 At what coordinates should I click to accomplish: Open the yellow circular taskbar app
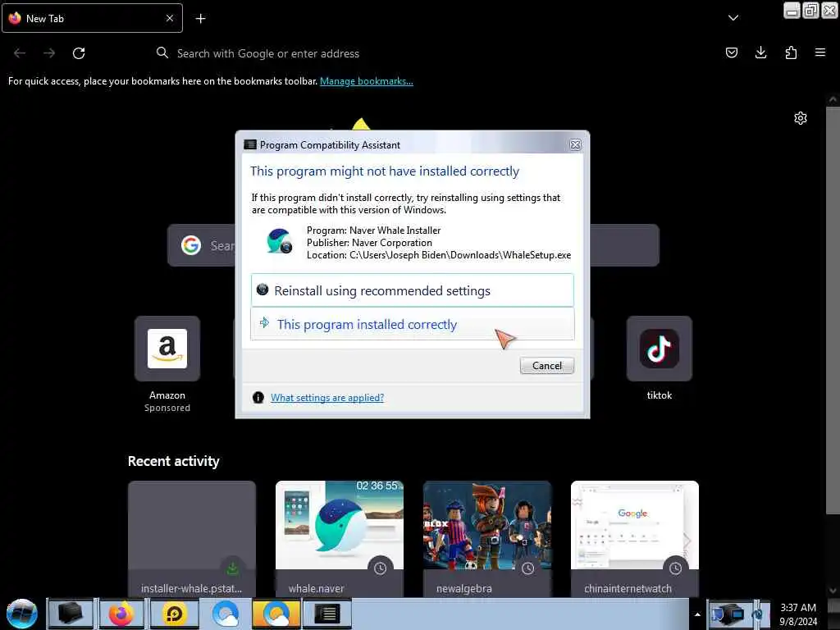174,614
